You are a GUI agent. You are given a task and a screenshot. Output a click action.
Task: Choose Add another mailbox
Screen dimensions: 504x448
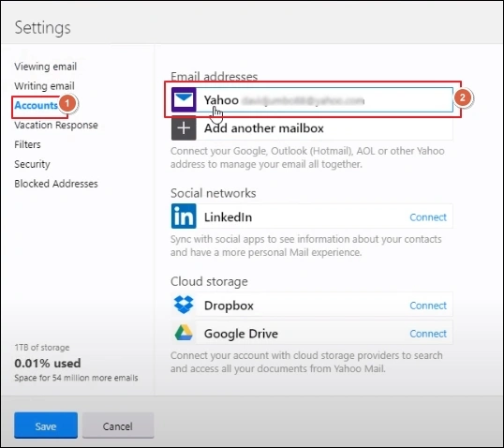coord(312,128)
